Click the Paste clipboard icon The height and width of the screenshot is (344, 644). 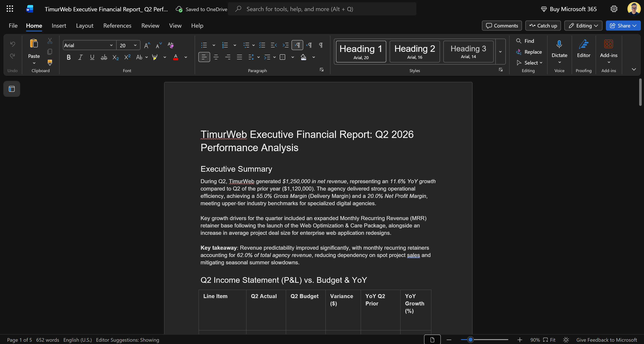pyautogui.click(x=34, y=44)
